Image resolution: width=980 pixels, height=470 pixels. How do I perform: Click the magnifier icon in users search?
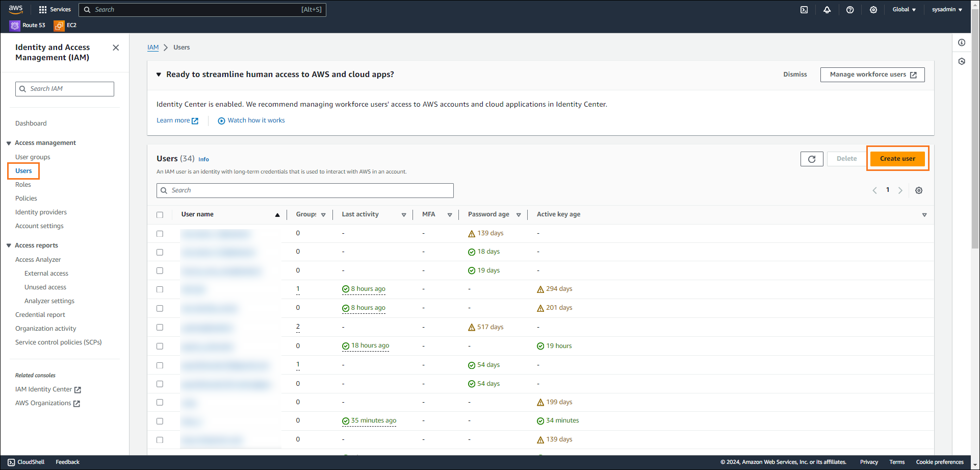(x=164, y=190)
